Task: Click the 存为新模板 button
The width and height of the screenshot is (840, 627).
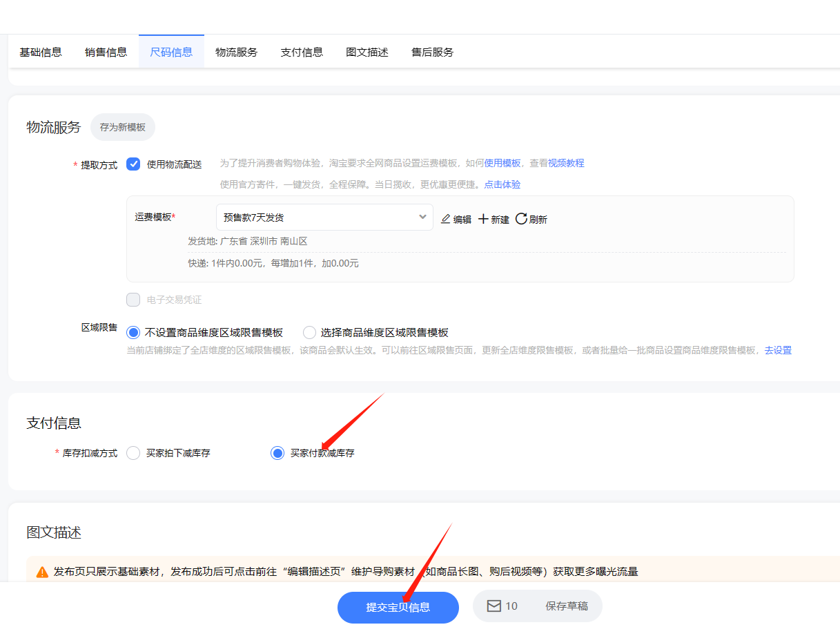Action: click(123, 127)
